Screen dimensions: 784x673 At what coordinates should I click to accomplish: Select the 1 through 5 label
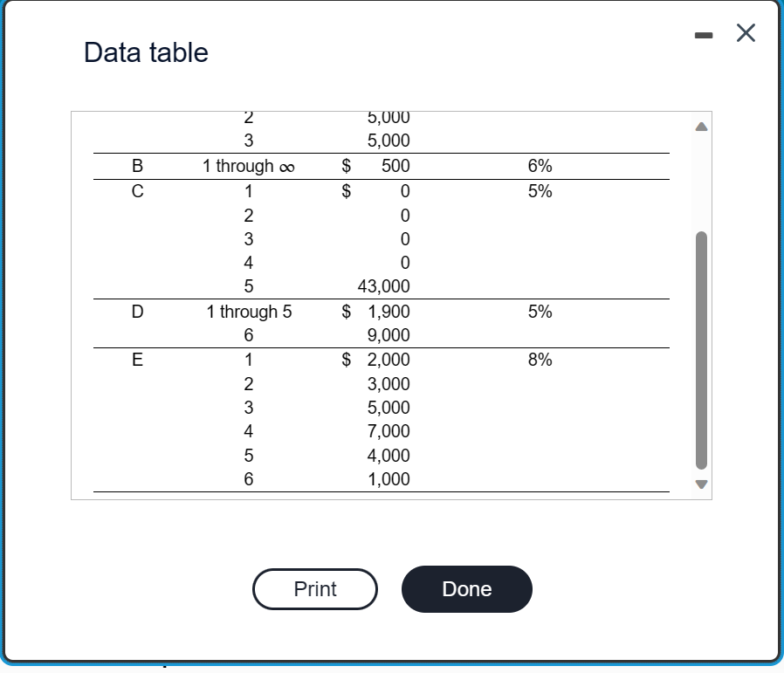point(248,311)
